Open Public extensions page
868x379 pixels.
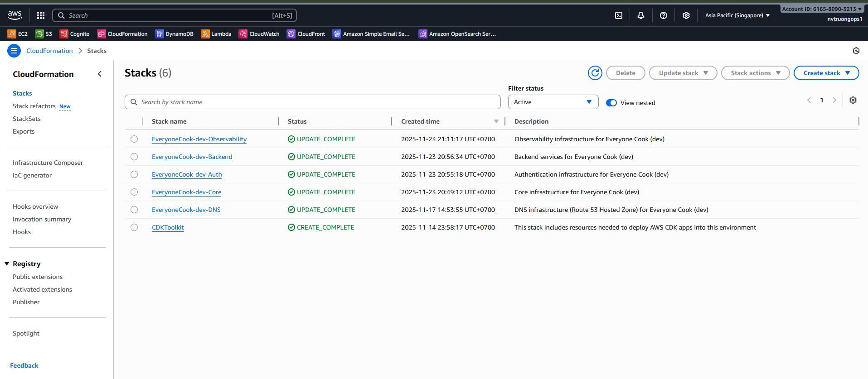tap(38, 277)
